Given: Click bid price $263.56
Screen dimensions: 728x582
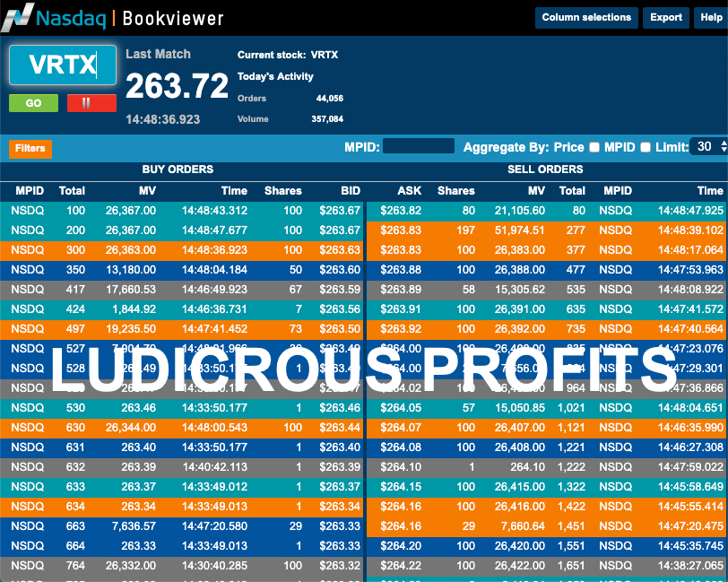Looking at the screenshot, I should pos(340,309).
